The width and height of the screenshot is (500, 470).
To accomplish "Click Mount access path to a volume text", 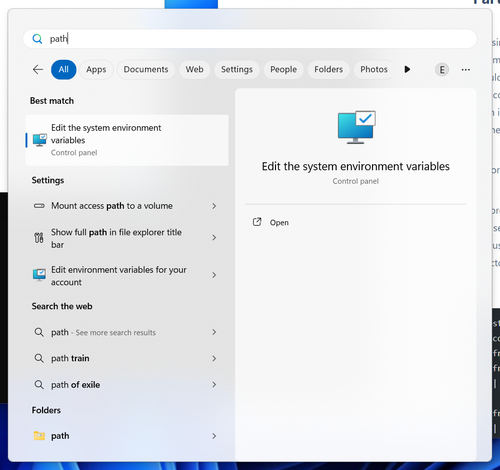I will 112,206.
